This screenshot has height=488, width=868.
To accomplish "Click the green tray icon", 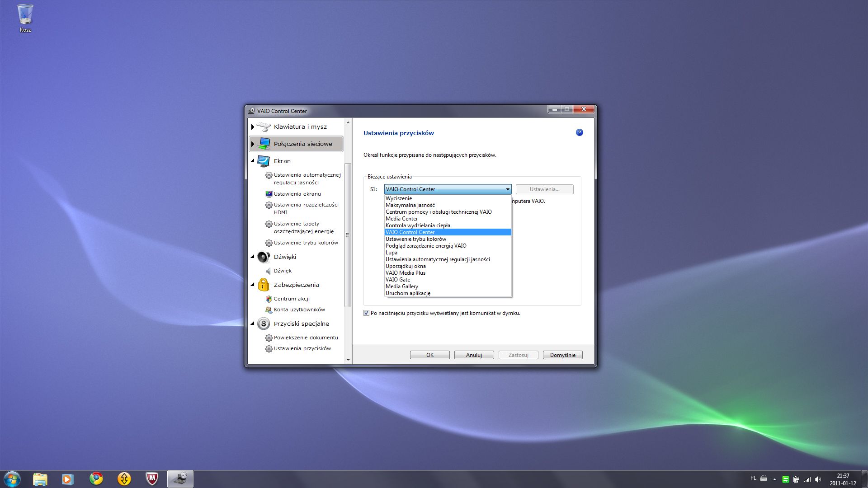I will pos(785,479).
